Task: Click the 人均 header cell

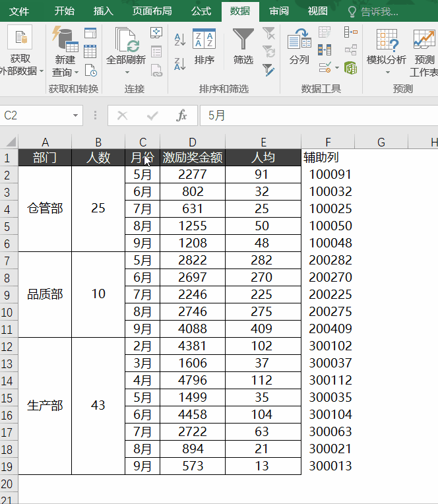Action: point(263,158)
